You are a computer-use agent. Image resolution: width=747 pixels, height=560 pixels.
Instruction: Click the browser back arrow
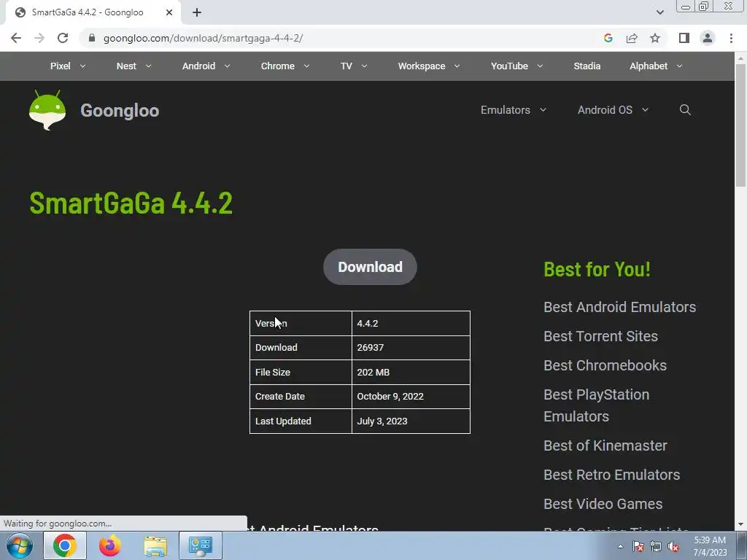[x=16, y=38]
